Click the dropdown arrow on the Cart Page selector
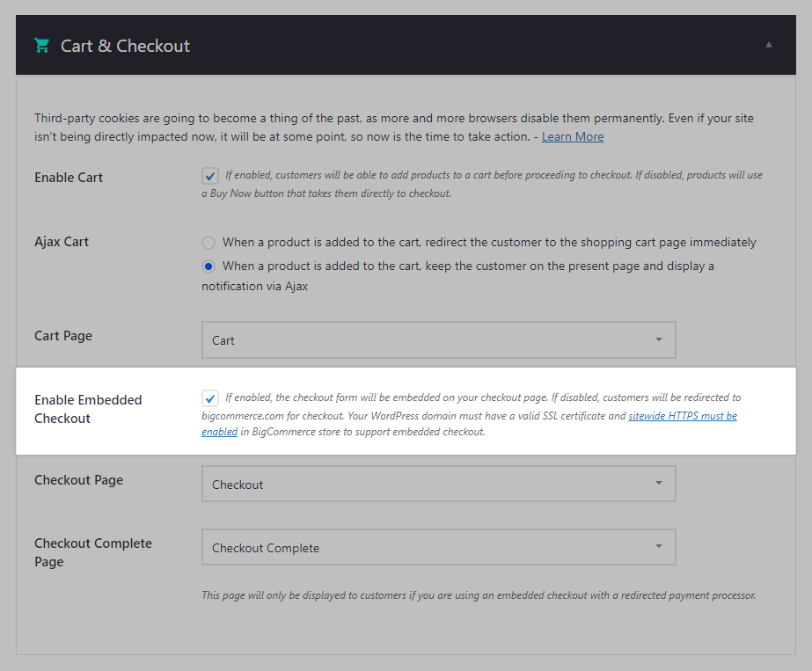 (658, 339)
